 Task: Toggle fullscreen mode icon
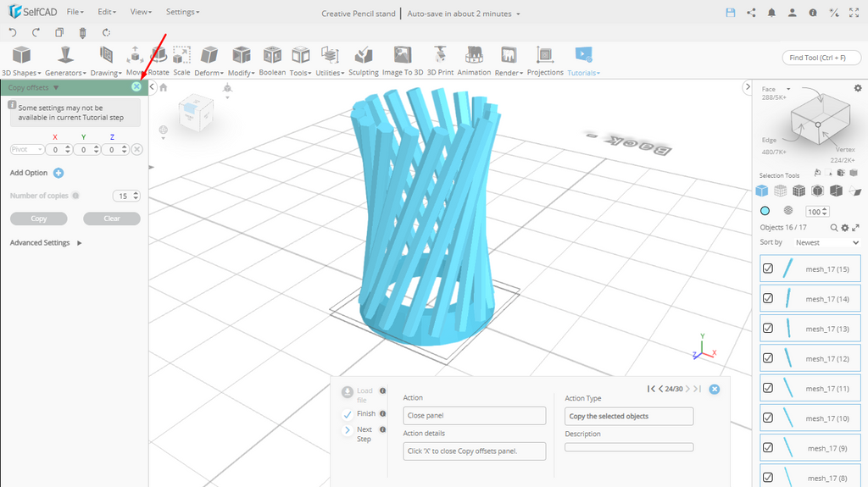854,13
